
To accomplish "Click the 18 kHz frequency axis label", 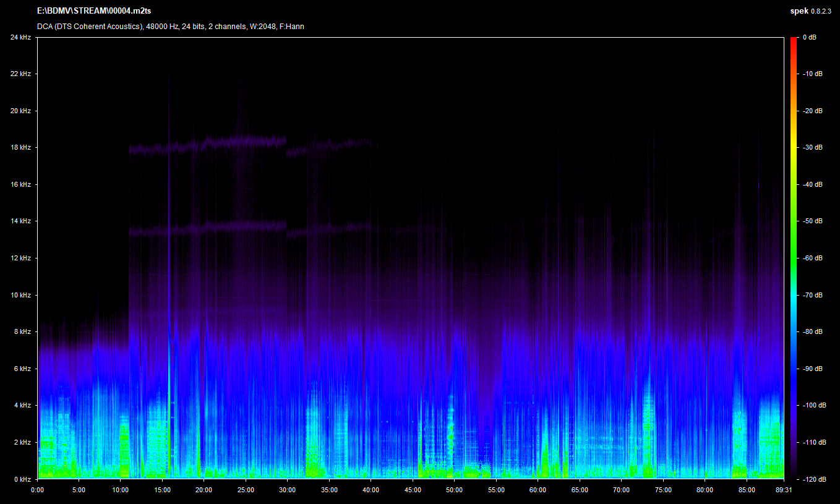I will coord(20,148).
